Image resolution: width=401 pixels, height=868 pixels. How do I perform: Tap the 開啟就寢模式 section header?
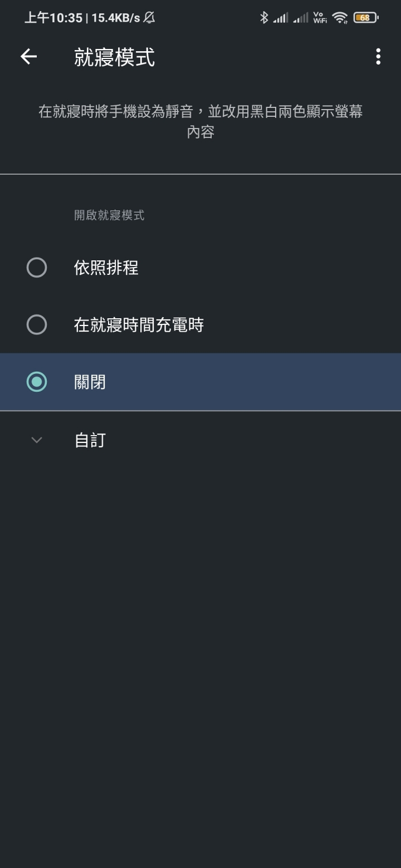pos(109,215)
